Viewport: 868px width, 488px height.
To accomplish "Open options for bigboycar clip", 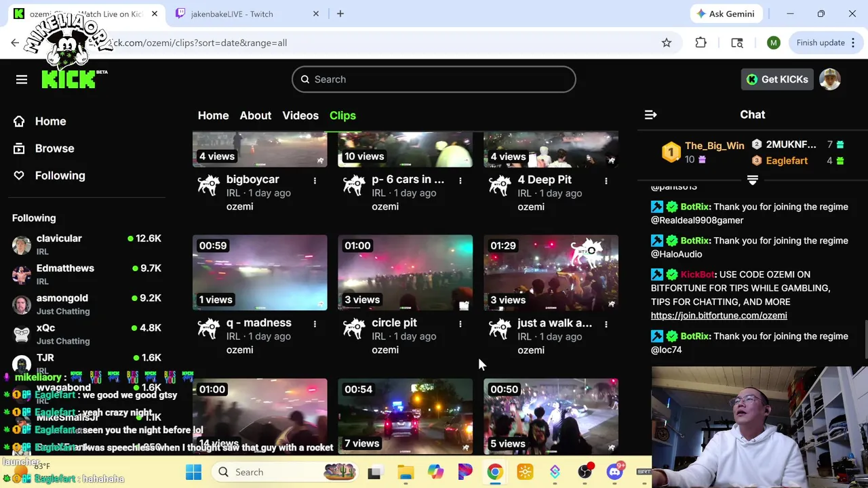I will coord(315,180).
